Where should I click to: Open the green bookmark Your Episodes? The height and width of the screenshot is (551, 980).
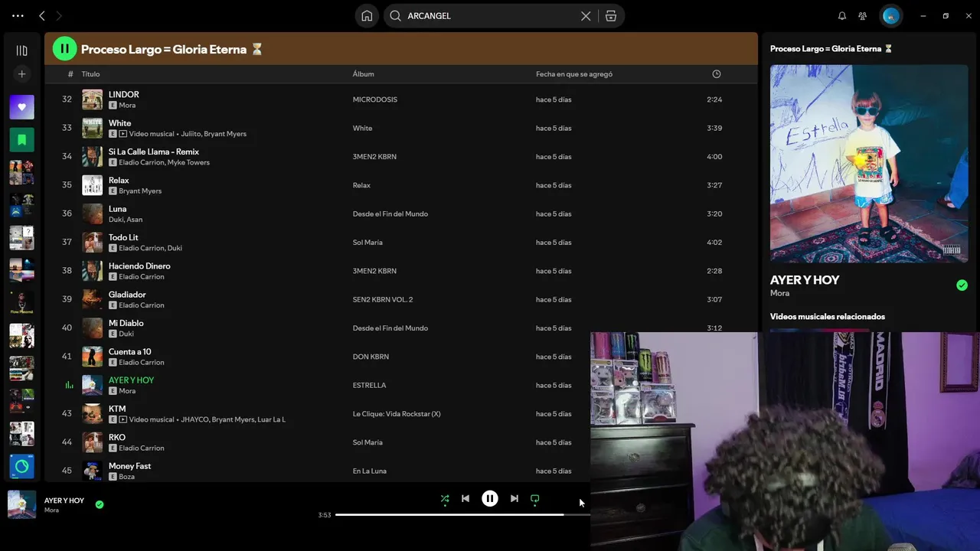(x=21, y=140)
